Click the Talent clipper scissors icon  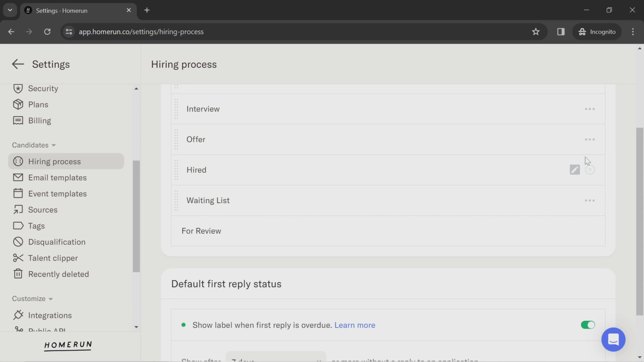coord(18,258)
